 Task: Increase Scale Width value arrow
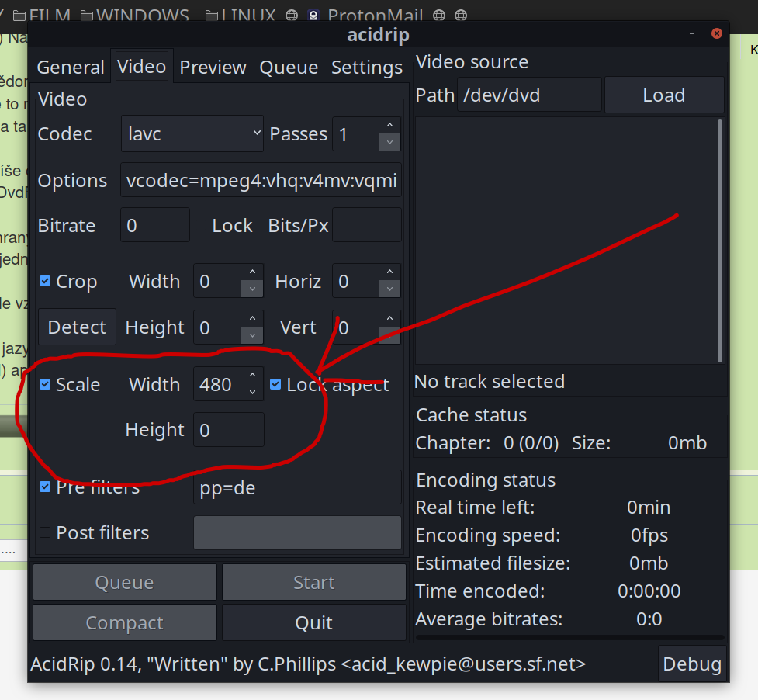click(252, 376)
